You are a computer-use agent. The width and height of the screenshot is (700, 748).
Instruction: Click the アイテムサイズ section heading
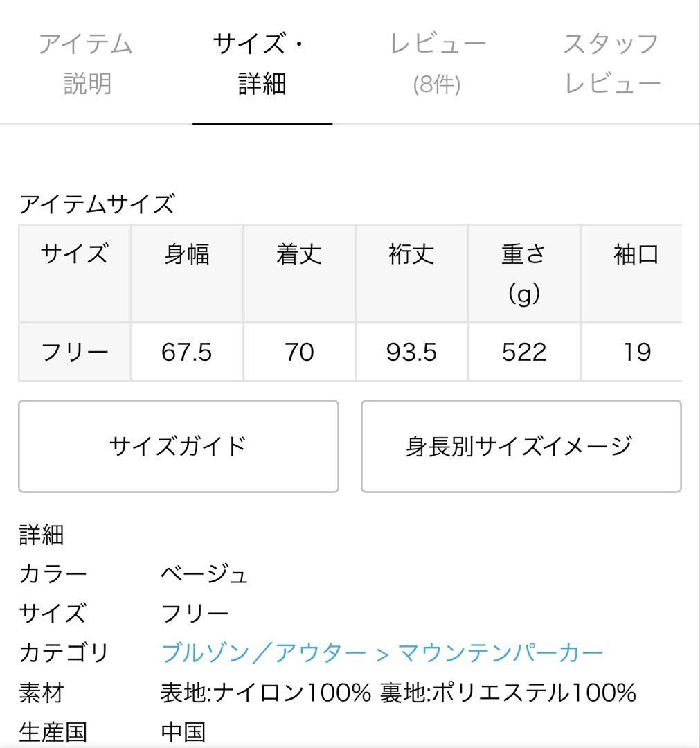(97, 204)
